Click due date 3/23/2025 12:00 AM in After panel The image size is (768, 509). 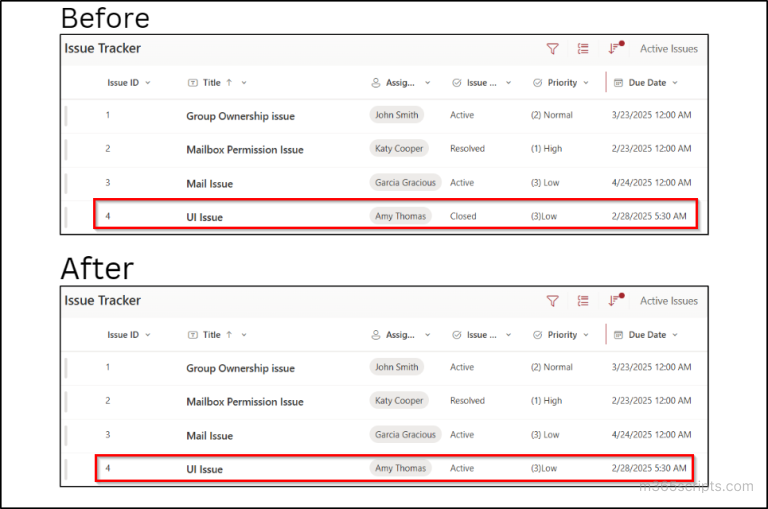[x=651, y=367]
